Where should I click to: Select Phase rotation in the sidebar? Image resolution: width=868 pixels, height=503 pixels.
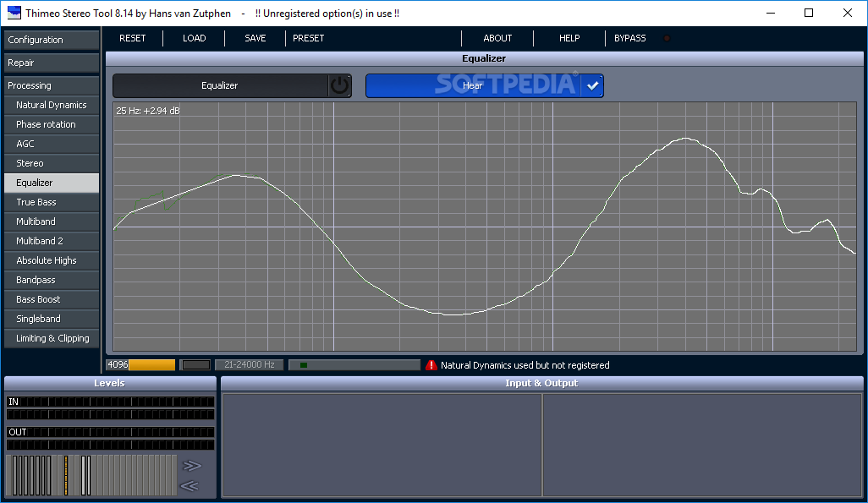[52, 124]
